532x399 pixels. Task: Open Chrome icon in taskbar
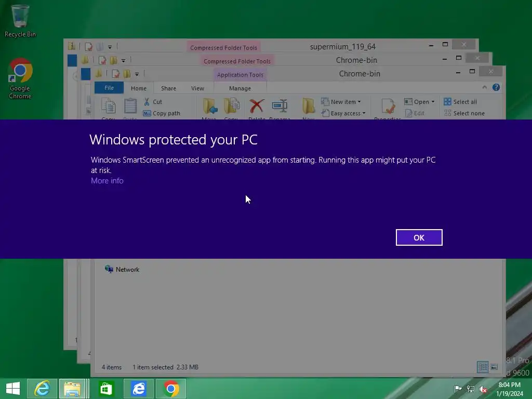click(x=170, y=389)
